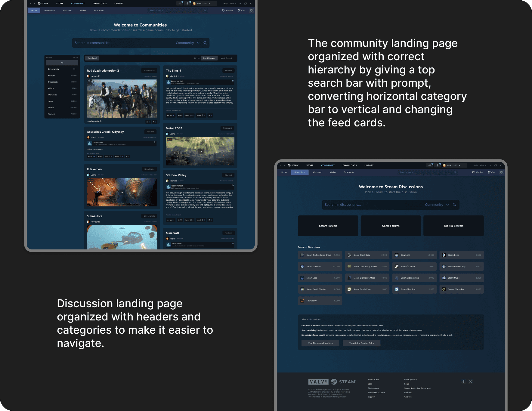Open the Game Forums category

tap(391, 226)
